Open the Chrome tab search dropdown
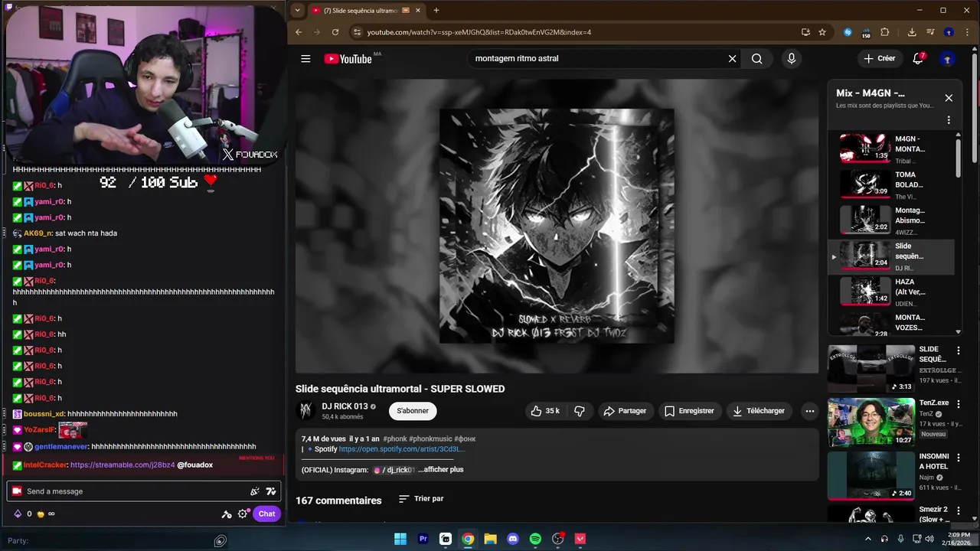980x551 pixels. point(298,11)
